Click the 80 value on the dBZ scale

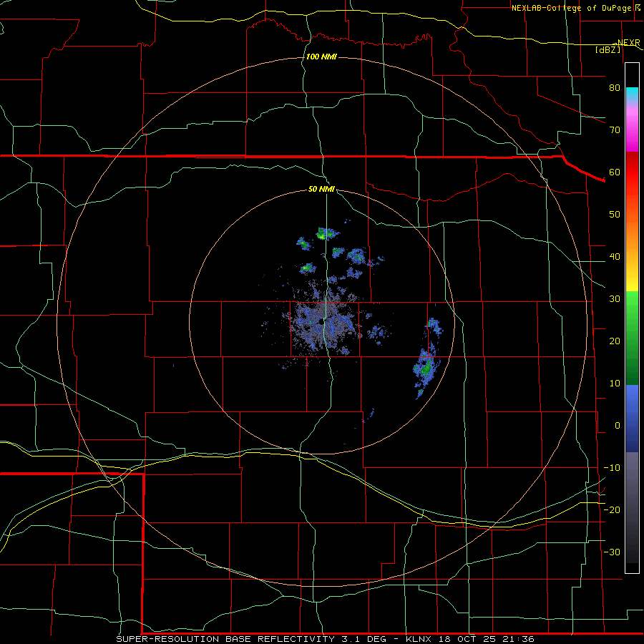coord(615,87)
